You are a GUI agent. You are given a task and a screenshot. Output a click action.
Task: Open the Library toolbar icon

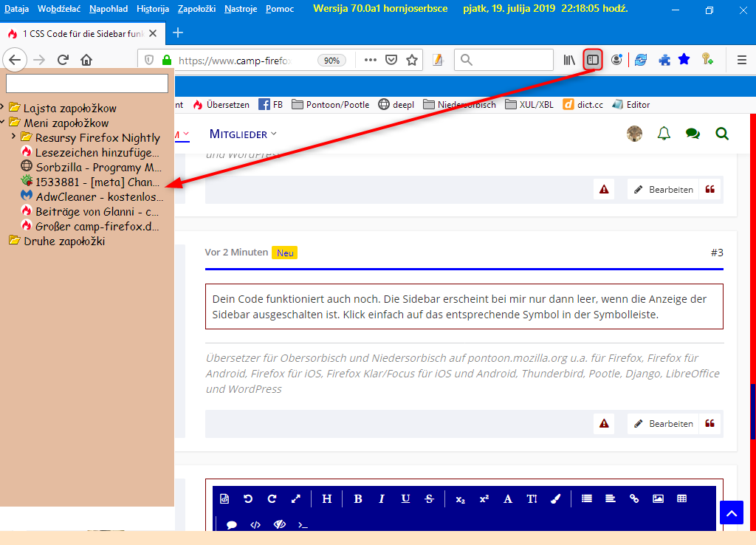pyautogui.click(x=569, y=60)
